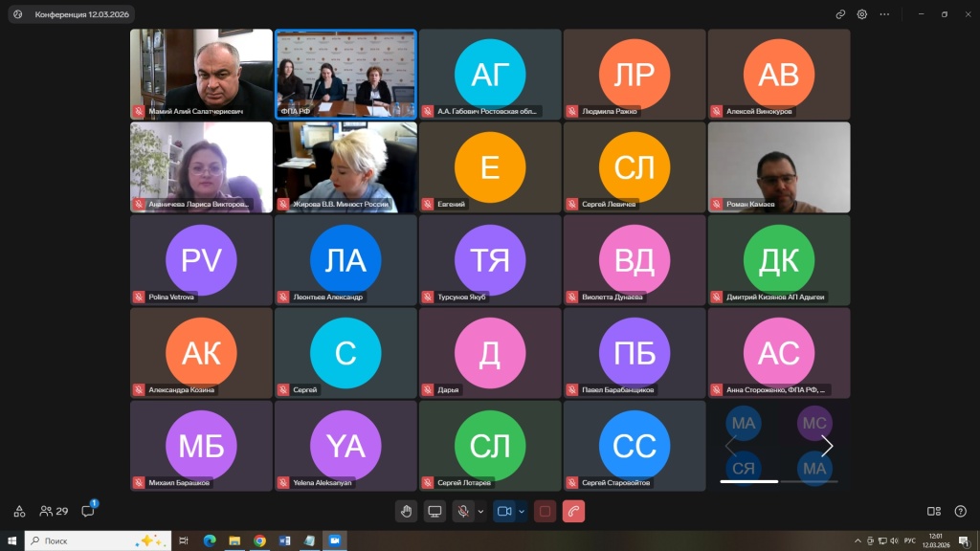Click the raise hand icon
Image resolution: width=980 pixels, height=551 pixels.
point(406,511)
